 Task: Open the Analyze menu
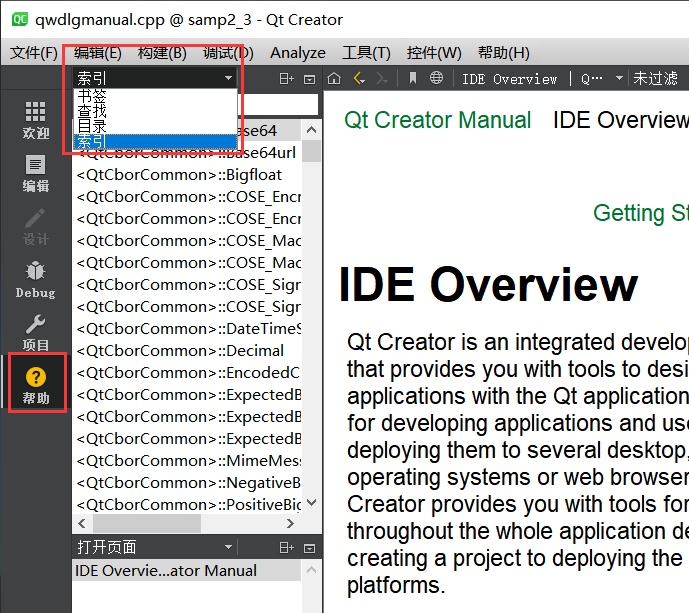point(297,53)
